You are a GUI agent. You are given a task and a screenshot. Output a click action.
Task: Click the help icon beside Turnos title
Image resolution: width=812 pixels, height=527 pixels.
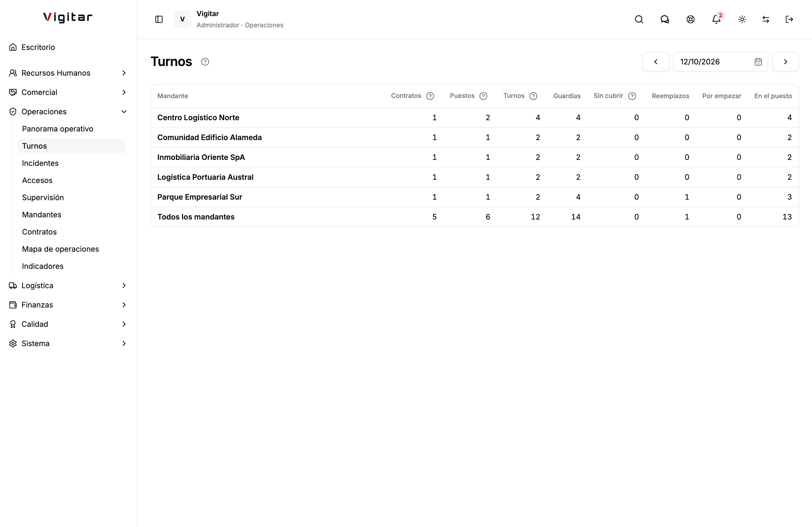[x=205, y=62]
